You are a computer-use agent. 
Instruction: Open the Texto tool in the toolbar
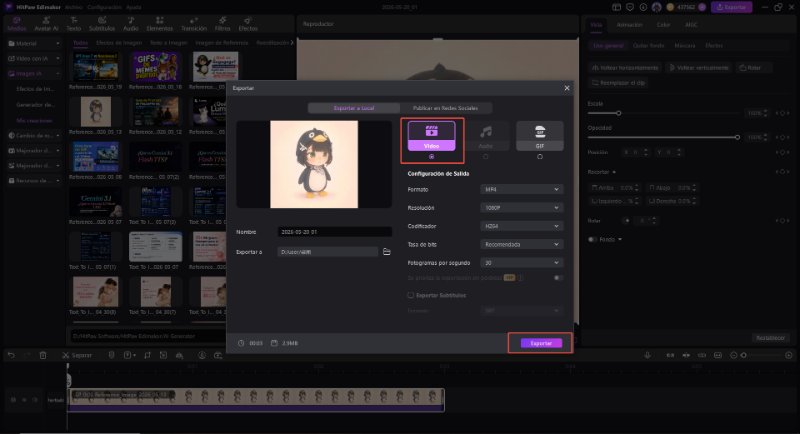point(74,24)
